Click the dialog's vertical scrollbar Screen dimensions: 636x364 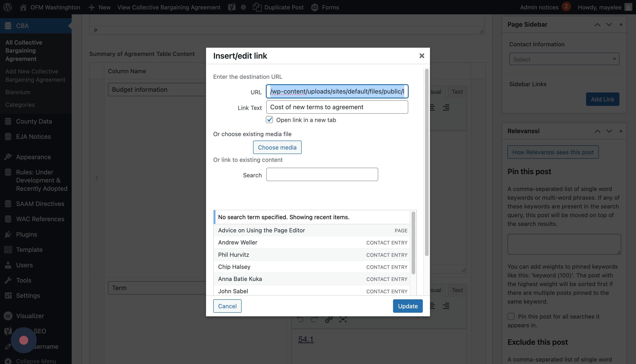tap(427, 163)
